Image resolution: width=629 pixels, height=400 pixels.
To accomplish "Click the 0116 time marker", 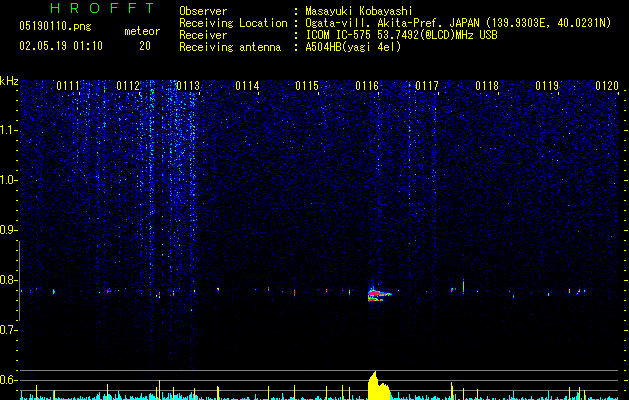I will pyautogui.click(x=367, y=86).
